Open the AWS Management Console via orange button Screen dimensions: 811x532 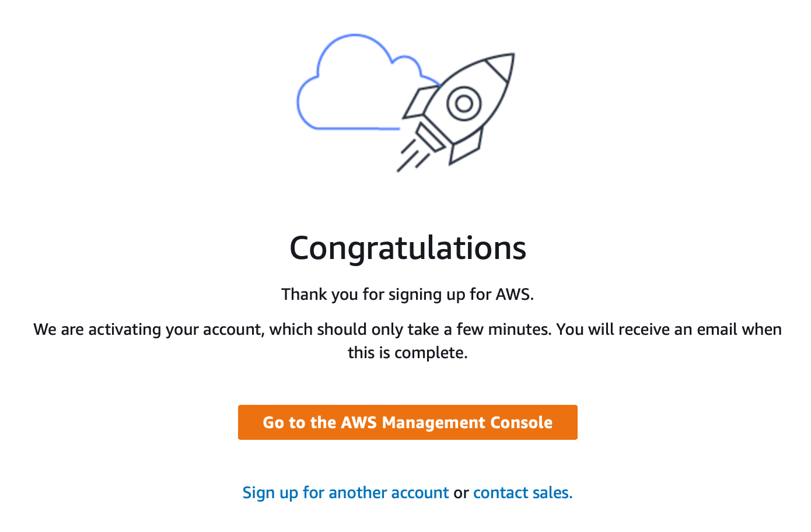pos(407,422)
